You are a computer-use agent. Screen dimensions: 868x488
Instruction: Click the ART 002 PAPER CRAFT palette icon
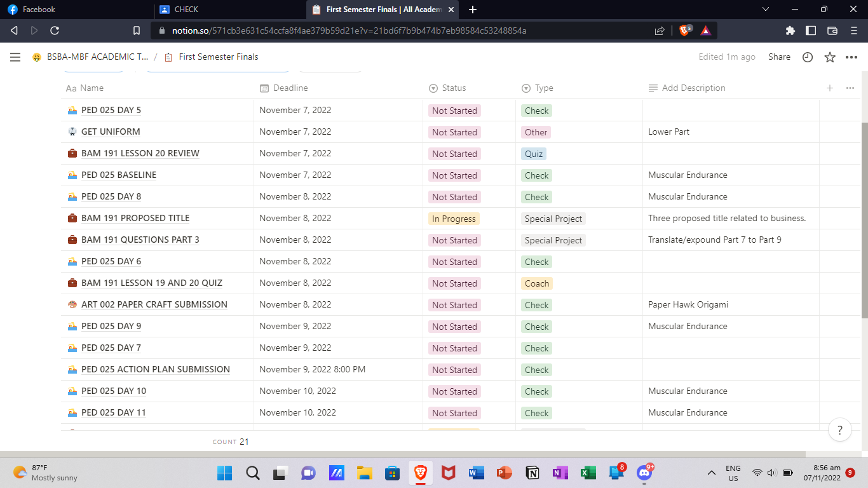pos(72,305)
